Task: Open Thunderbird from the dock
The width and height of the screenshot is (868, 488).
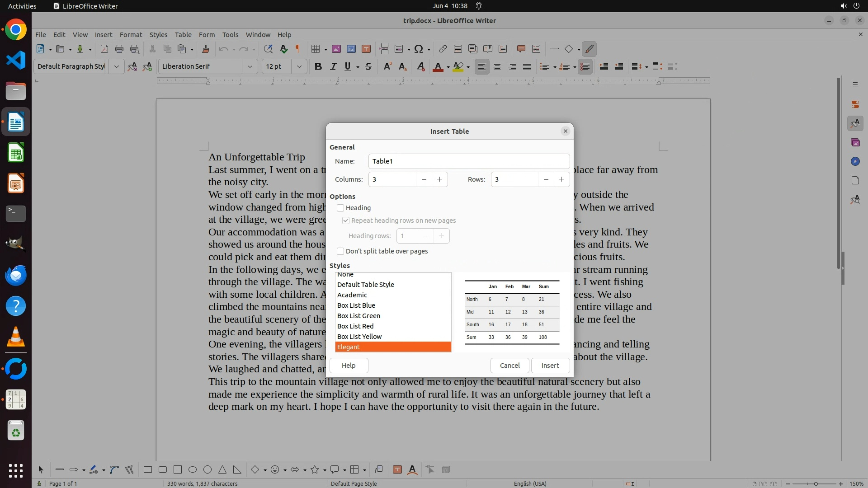Action: pyautogui.click(x=16, y=275)
